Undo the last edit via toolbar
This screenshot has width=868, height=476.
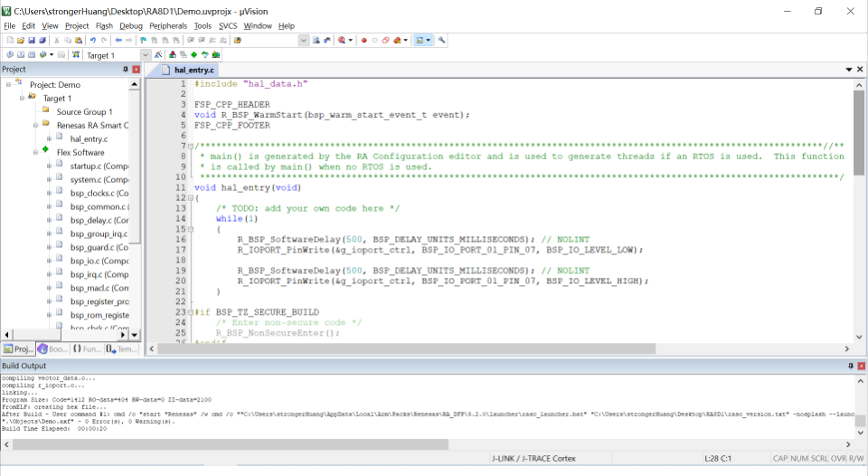[x=93, y=40]
